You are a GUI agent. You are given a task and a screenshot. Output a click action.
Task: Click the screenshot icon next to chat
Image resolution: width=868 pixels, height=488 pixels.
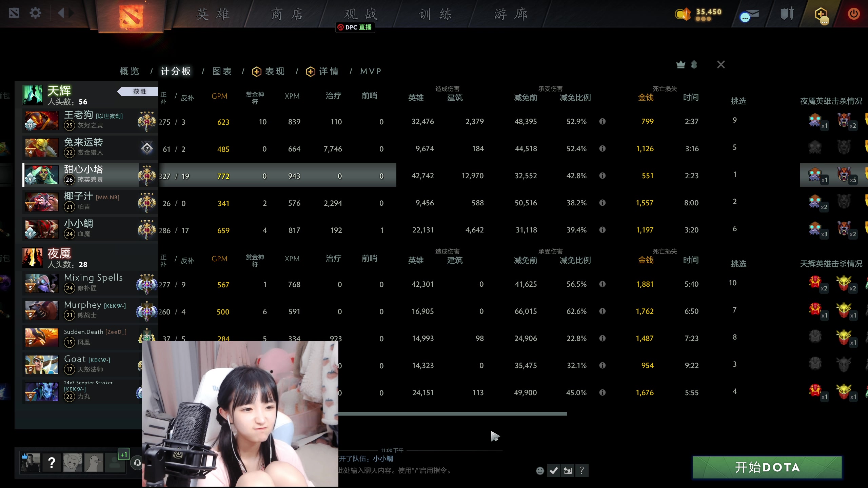tap(568, 470)
